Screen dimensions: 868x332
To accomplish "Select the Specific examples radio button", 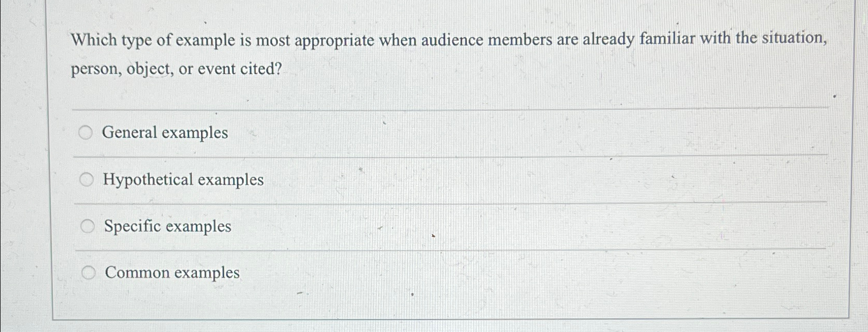I will coord(88,225).
